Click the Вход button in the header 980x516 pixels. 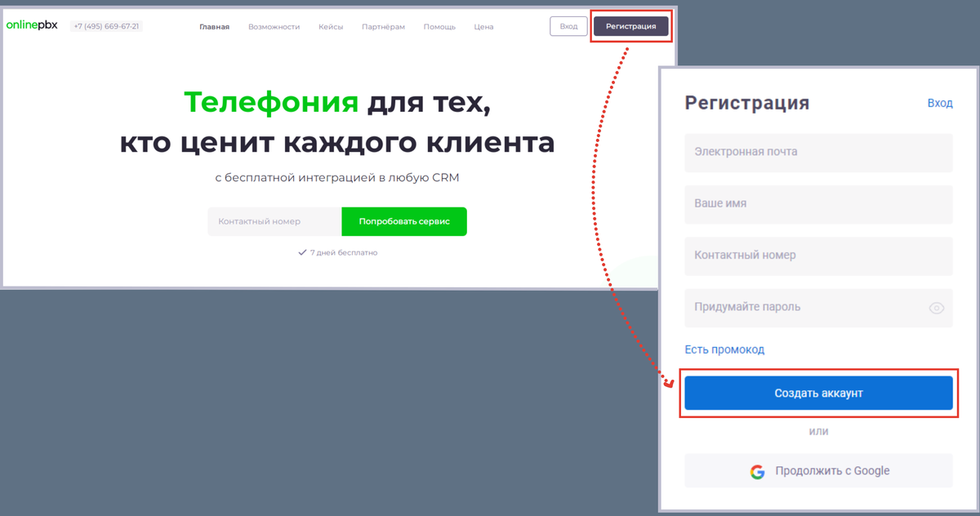click(568, 25)
